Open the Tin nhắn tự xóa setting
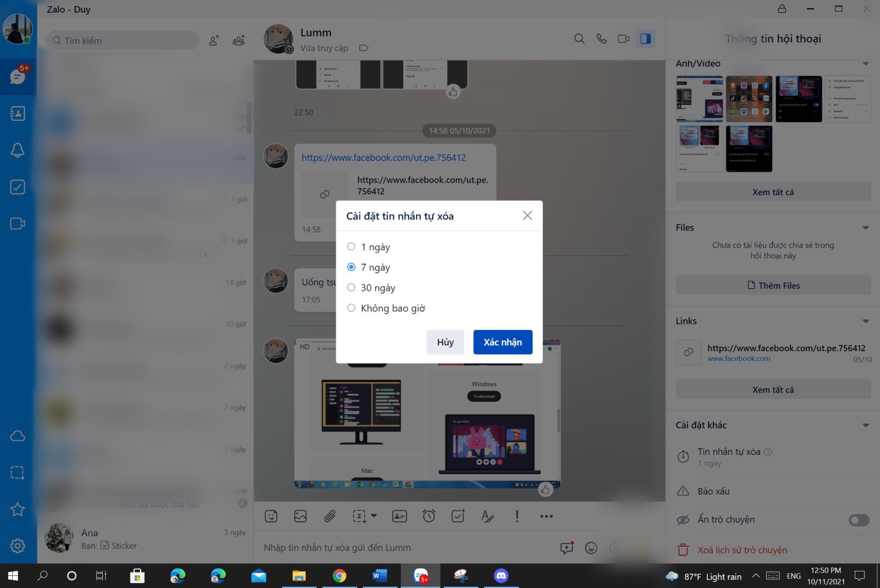 point(773,457)
